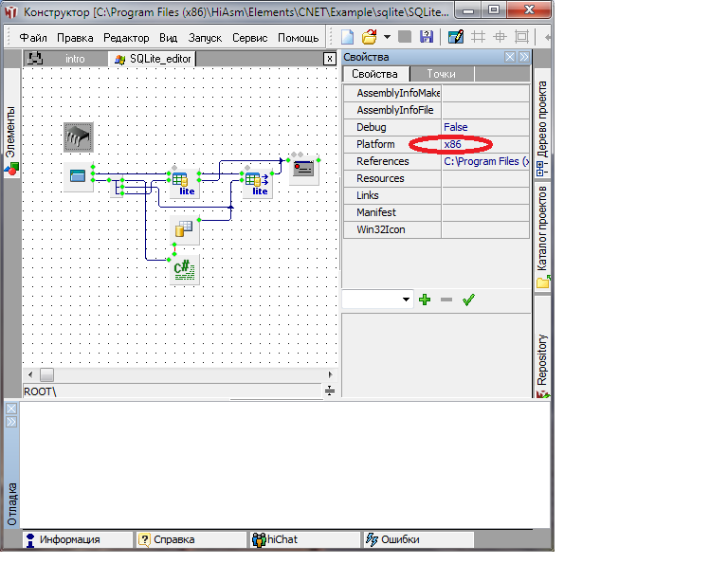
Task: Select the C# code element on canvas
Action: coord(185,269)
